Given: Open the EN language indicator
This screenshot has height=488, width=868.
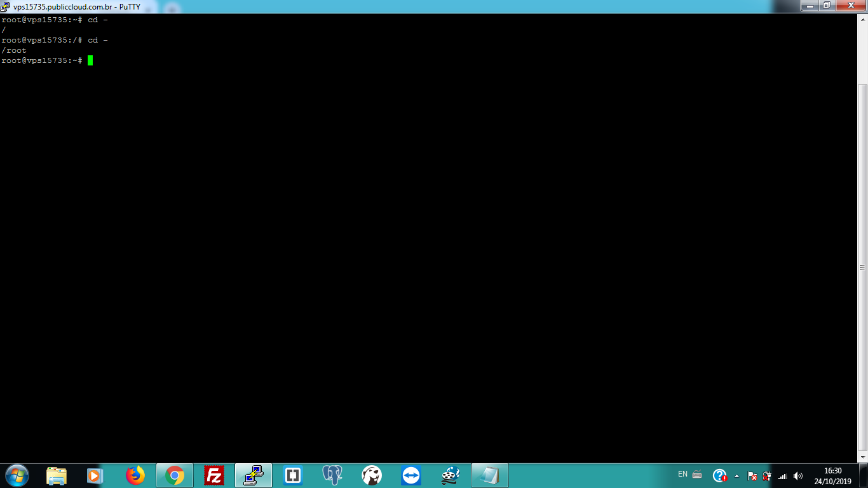Looking at the screenshot, I should point(683,474).
